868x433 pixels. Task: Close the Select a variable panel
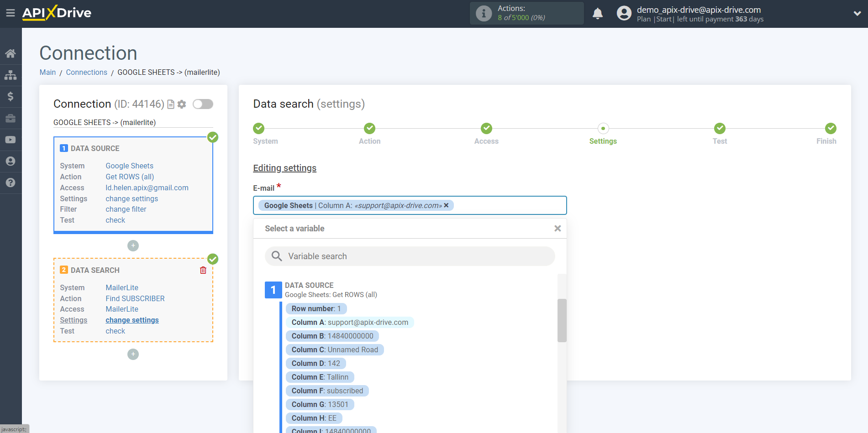[558, 229]
